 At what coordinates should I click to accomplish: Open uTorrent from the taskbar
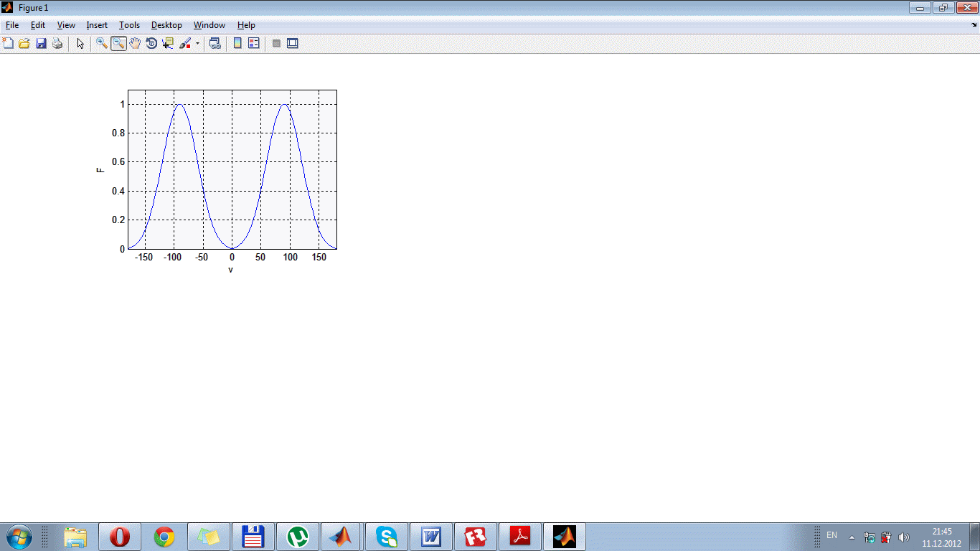298,537
